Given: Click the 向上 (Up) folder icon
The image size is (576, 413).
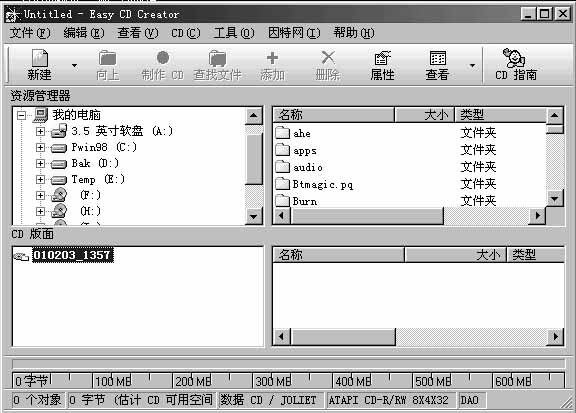Looking at the screenshot, I should tap(107, 59).
